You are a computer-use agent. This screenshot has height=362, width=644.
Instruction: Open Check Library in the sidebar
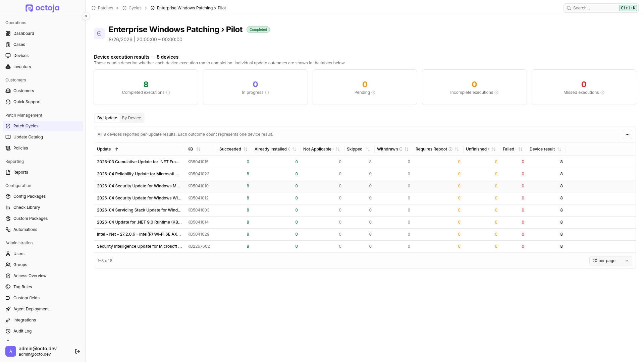[x=43, y=207]
